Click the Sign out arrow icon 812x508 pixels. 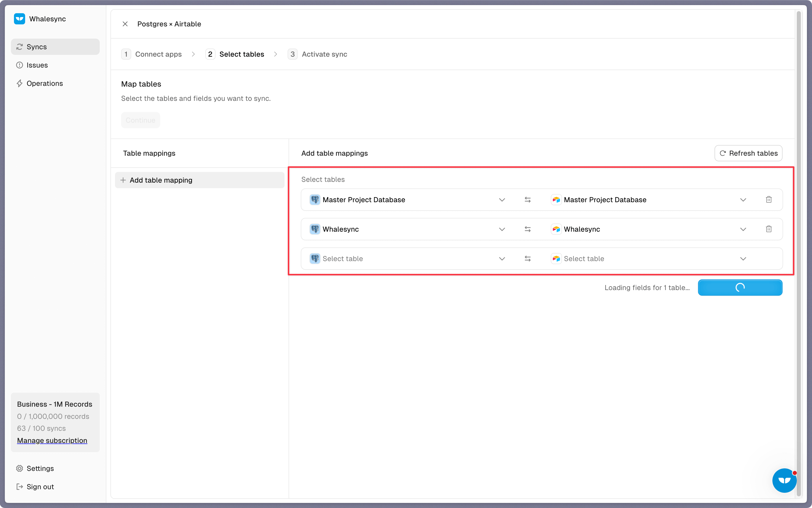[20, 486]
